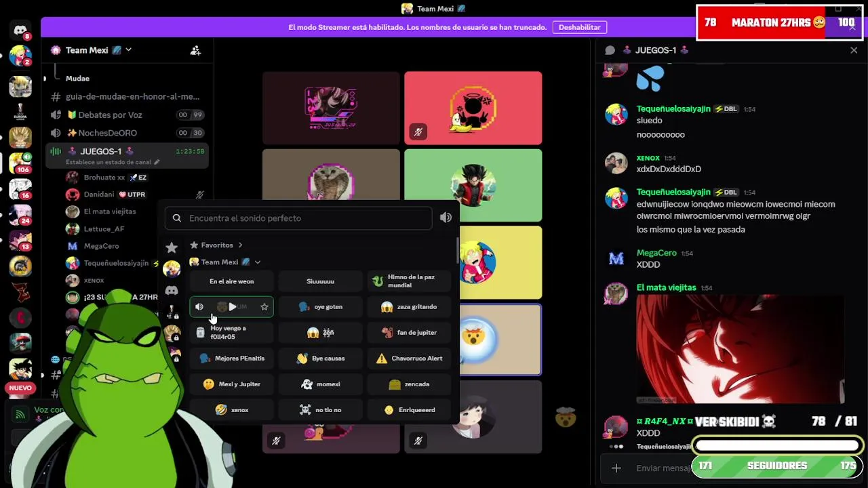868x488 pixels.
Task: Play the momexi sound
Action: point(320,384)
